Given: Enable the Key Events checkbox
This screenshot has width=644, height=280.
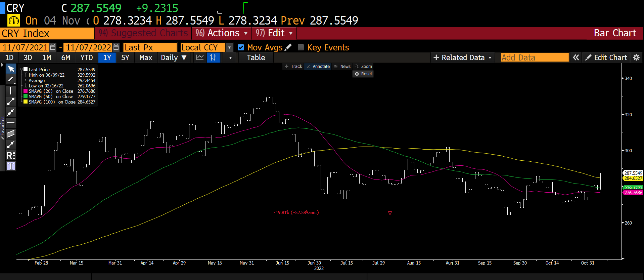Looking at the screenshot, I should [x=301, y=47].
